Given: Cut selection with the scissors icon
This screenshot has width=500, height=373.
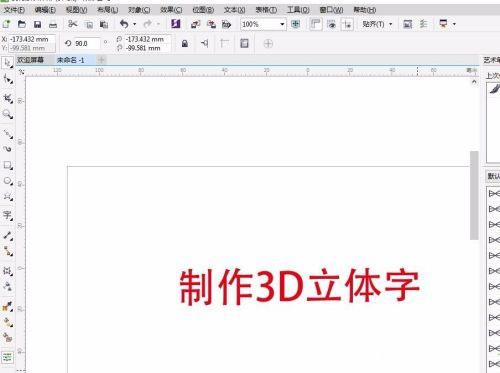Looking at the screenshot, I should [72, 24].
